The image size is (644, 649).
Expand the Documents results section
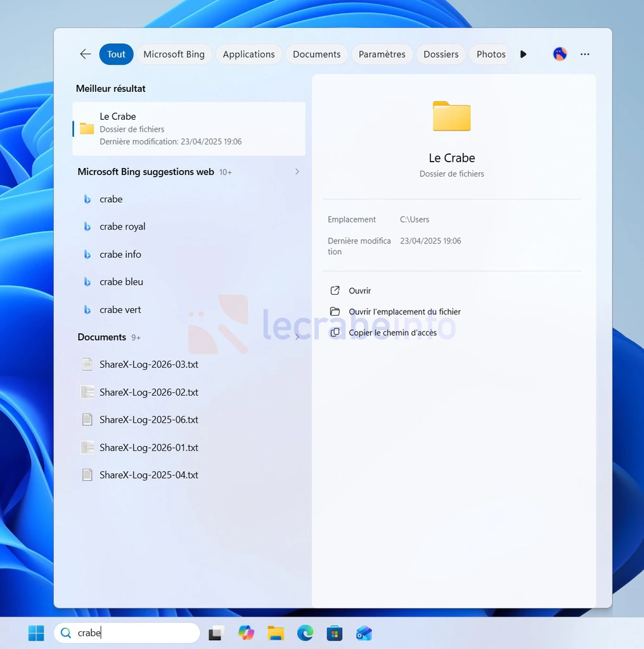click(x=297, y=337)
